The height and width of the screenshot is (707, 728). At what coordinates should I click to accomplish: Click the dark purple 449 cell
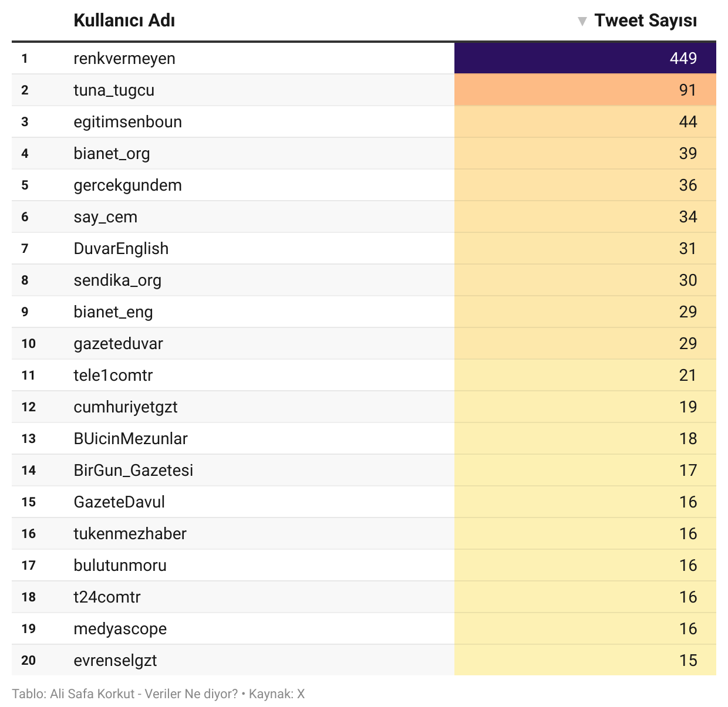pyautogui.click(x=585, y=58)
